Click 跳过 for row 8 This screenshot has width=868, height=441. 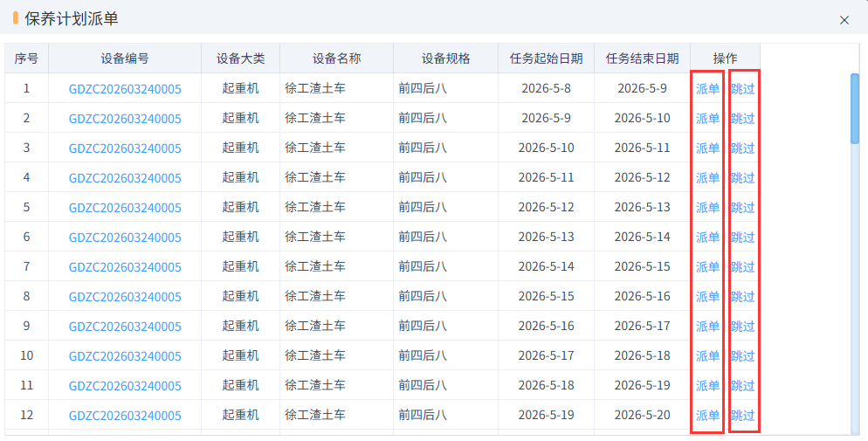pos(743,297)
